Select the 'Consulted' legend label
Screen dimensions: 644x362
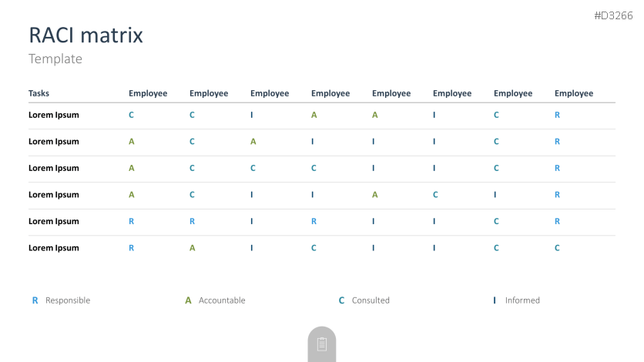[371, 300]
